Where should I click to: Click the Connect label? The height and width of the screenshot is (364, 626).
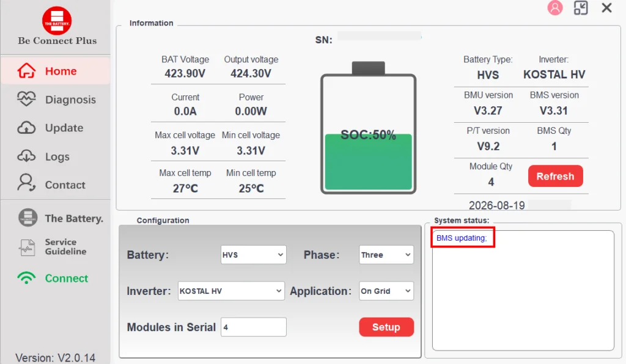point(66,278)
